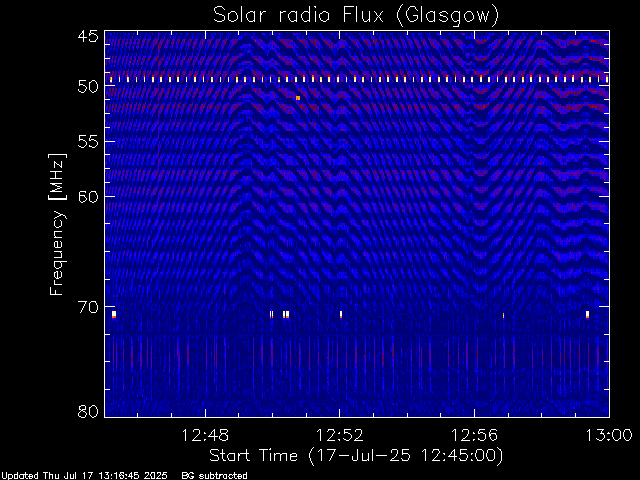Click the 'Frequency [MHz]' axis label
Viewport: 640px width, 480px height.
tap(57, 224)
